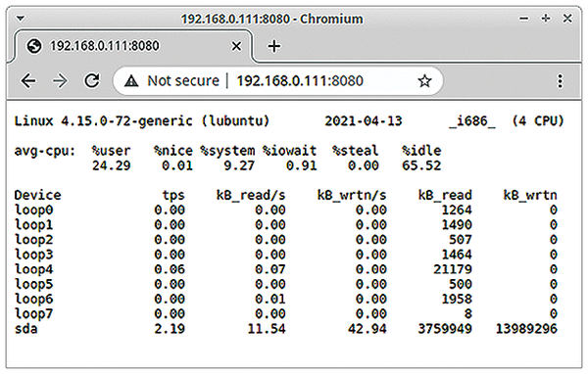The height and width of the screenshot is (374, 588).
Task: Click the sda tps value 2.19
Action: (170, 329)
